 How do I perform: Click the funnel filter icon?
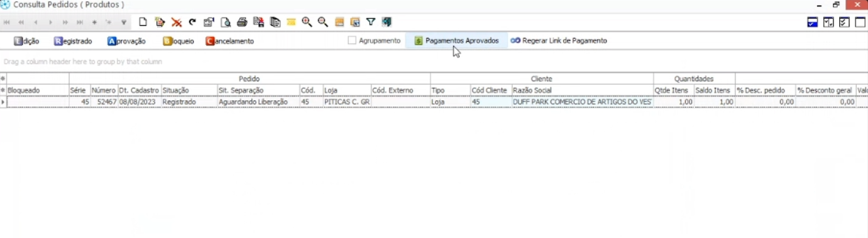(x=371, y=22)
